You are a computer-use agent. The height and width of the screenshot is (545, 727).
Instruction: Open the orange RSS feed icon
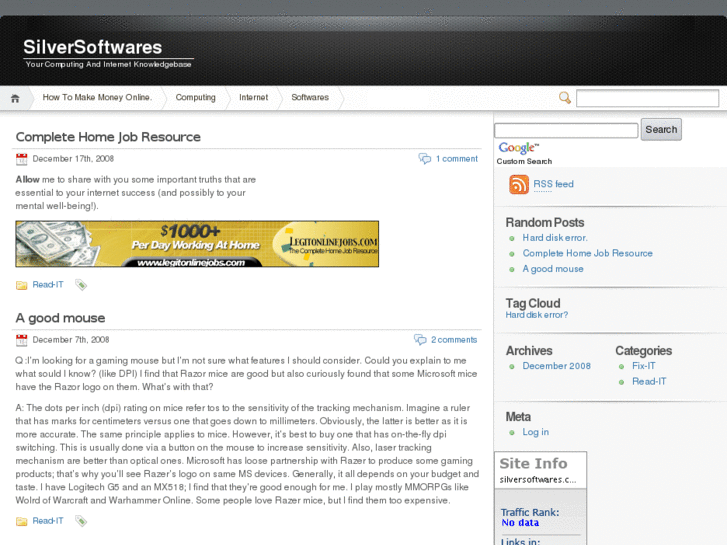pyautogui.click(x=519, y=184)
